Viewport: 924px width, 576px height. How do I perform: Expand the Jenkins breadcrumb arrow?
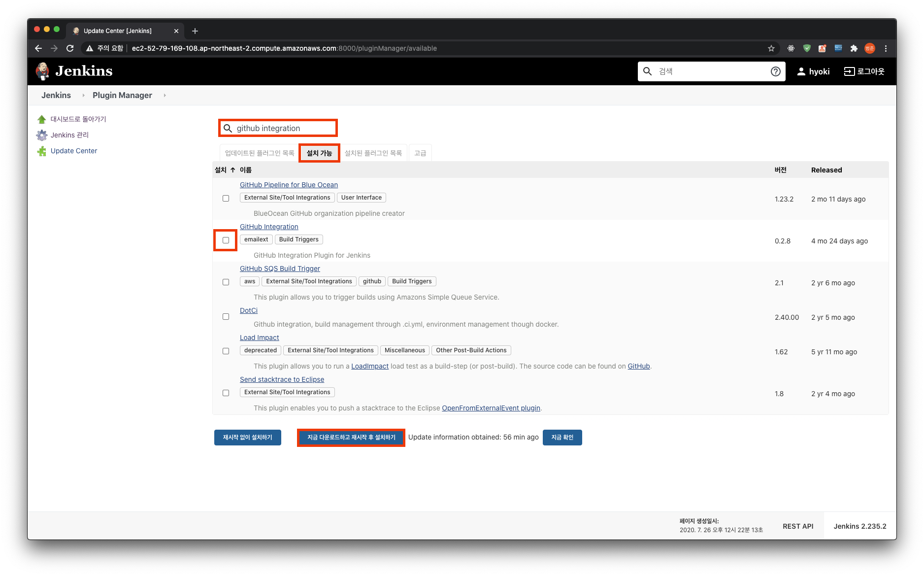click(x=83, y=95)
